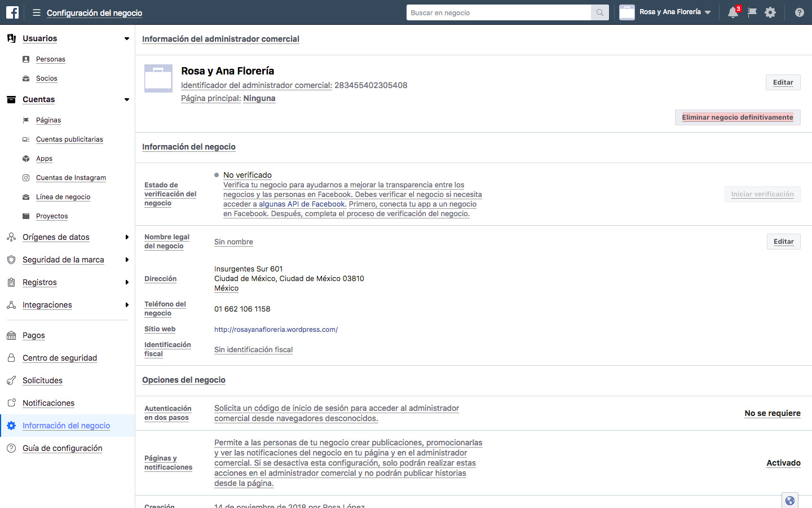Viewport: 812px width, 508px height.
Task: Open the Rosa y Ana Florería business dropdown
Action: pyautogui.click(x=665, y=12)
